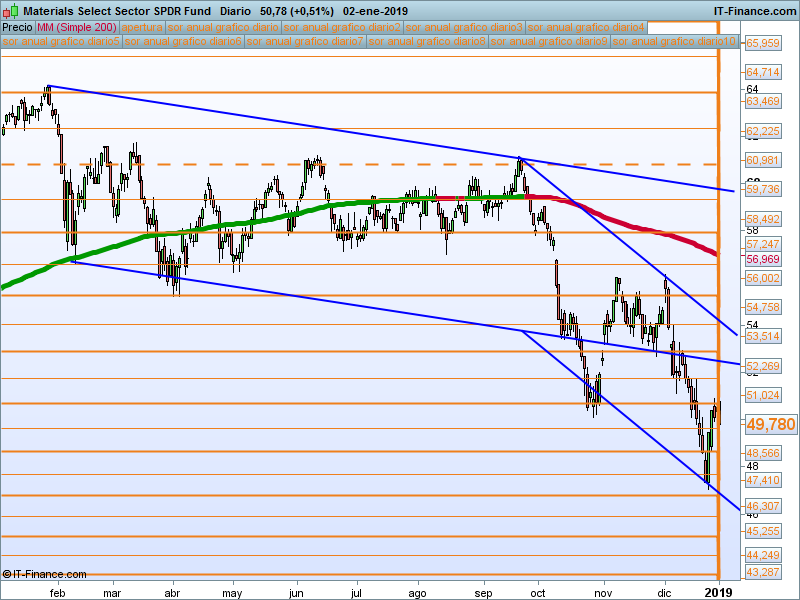Click 'sor anual grafico diario8' label
The width and height of the screenshot is (800, 600).
tap(427, 41)
